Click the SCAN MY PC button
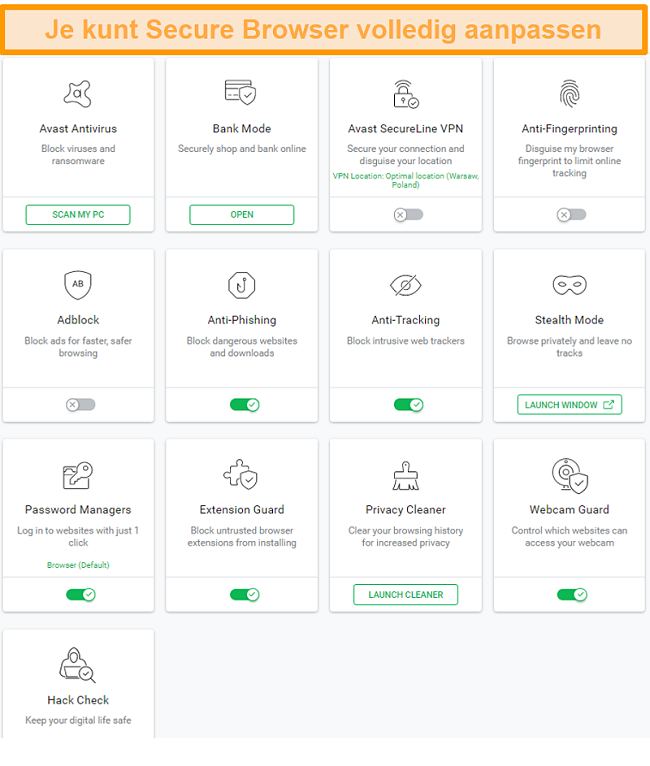This screenshot has height=766, width=650. [78, 214]
